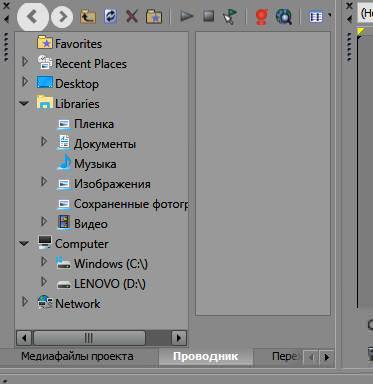Stop preview with the square icon
The image size is (373, 384).
pos(209,16)
